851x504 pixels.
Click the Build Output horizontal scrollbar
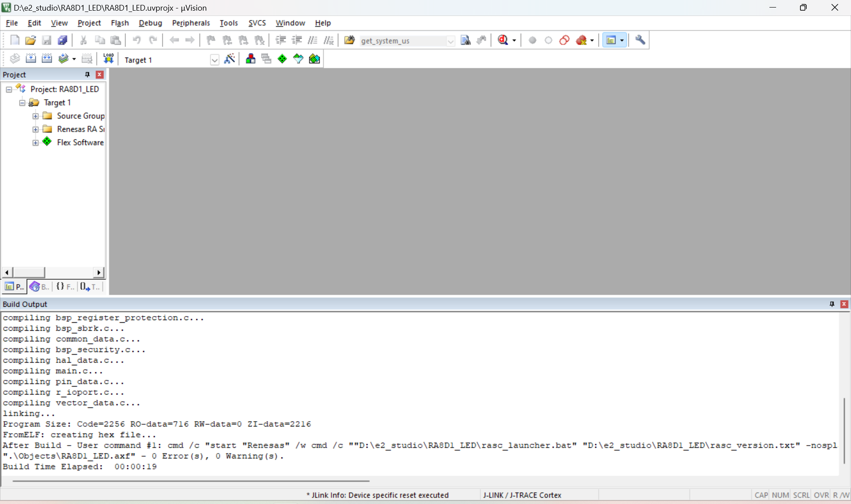coord(191,481)
